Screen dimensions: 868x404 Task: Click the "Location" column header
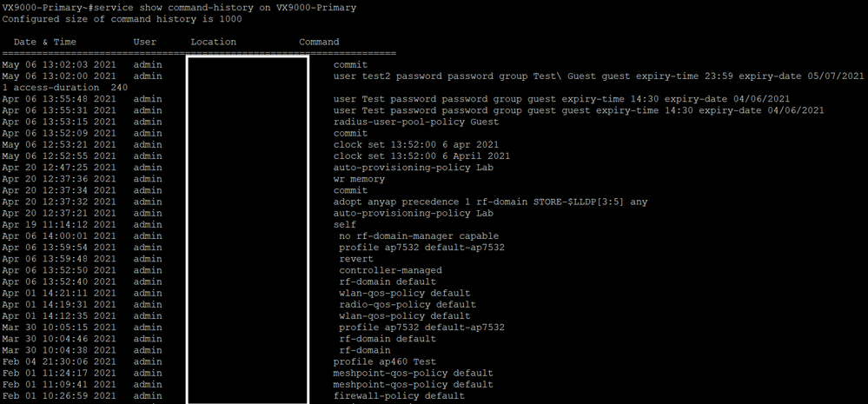coord(213,42)
